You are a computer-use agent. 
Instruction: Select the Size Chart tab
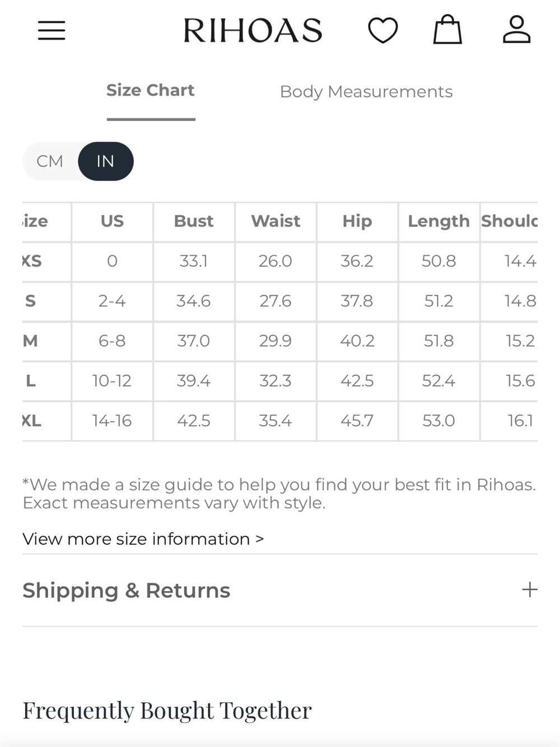(151, 90)
